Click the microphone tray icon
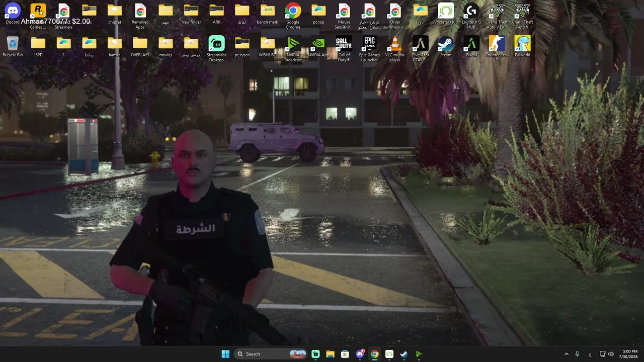The width and height of the screenshot is (644, 362). tap(577, 354)
